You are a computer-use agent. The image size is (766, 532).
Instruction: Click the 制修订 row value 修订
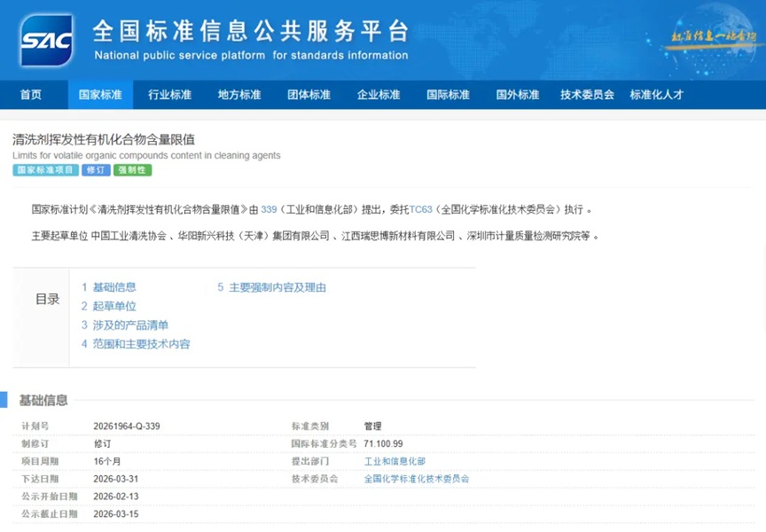102,443
